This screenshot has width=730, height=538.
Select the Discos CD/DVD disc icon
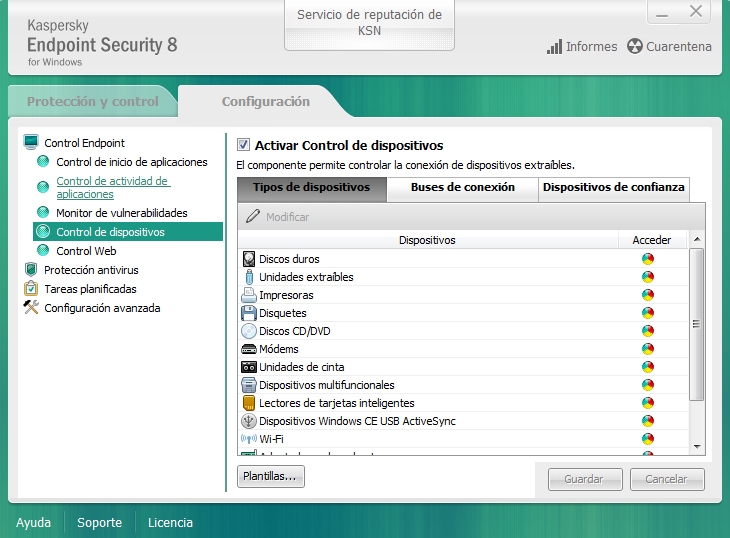(x=249, y=331)
